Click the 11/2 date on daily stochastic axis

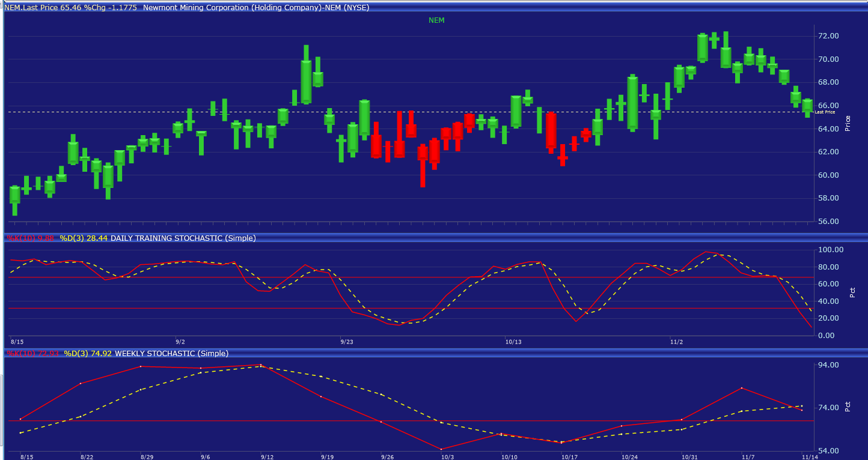click(x=677, y=342)
